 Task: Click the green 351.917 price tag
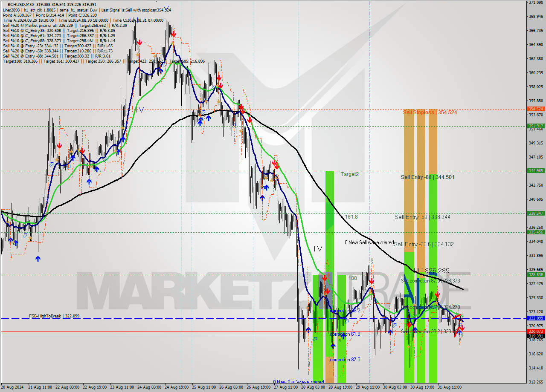(536, 126)
